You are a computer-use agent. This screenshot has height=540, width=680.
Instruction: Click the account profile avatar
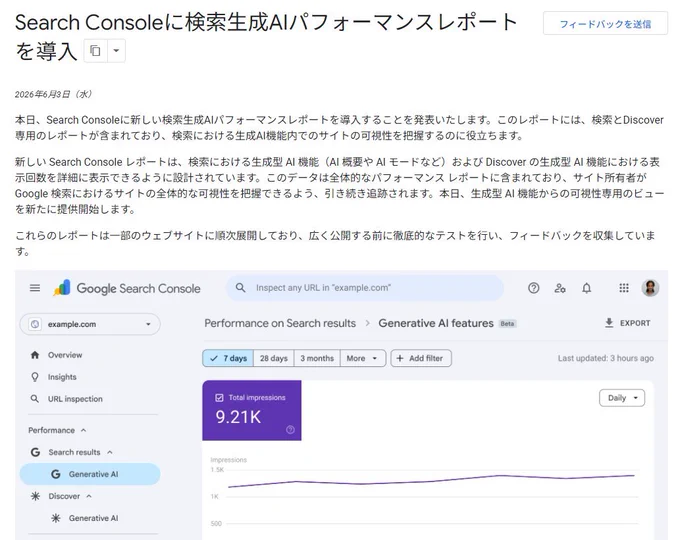[x=650, y=288]
